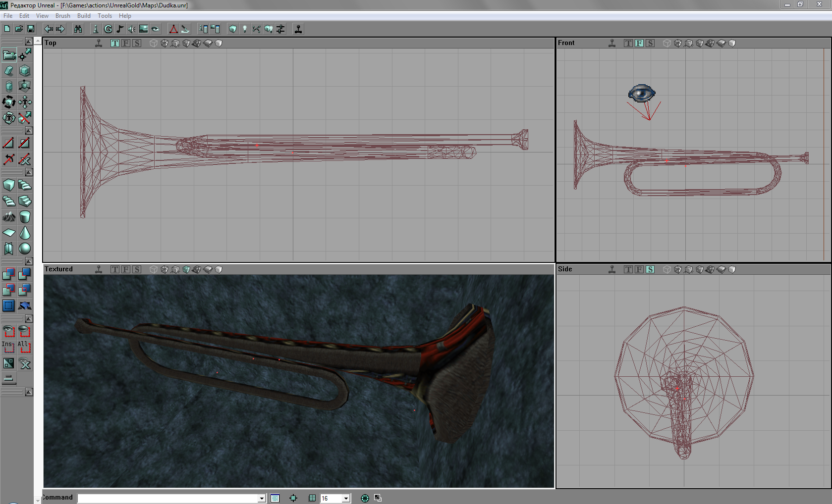Open the Group browser G icon
Image resolution: width=832 pixels, height=504 pixels.
point(108,29)
